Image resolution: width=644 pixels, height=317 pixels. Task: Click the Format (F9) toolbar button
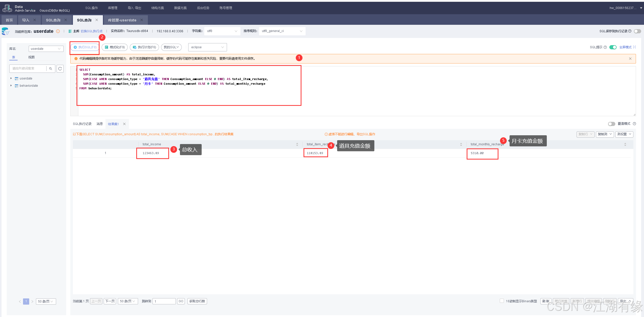pos(115,47)
